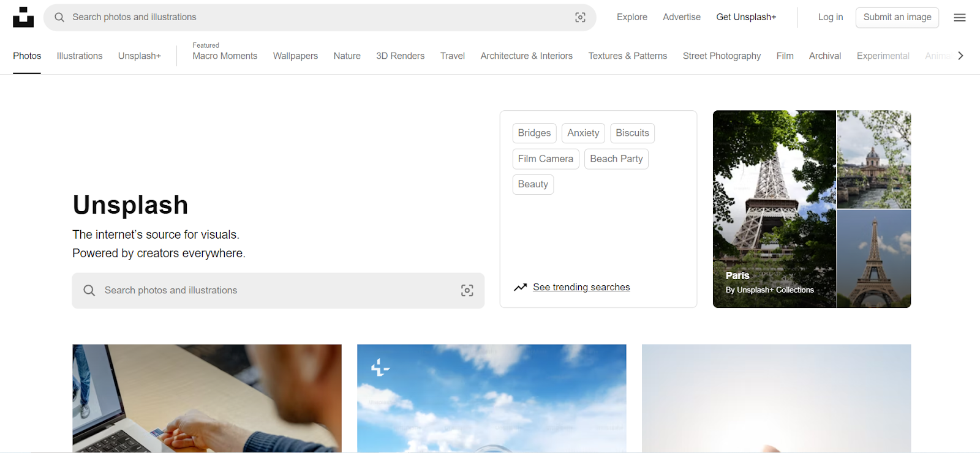Click Log in

click(x=831, y=17)
